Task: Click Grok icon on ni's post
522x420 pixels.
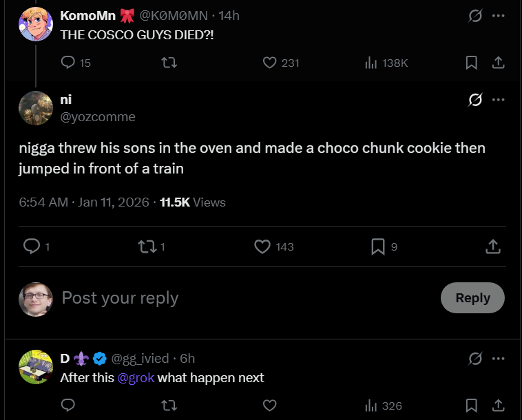Action: 475,100
